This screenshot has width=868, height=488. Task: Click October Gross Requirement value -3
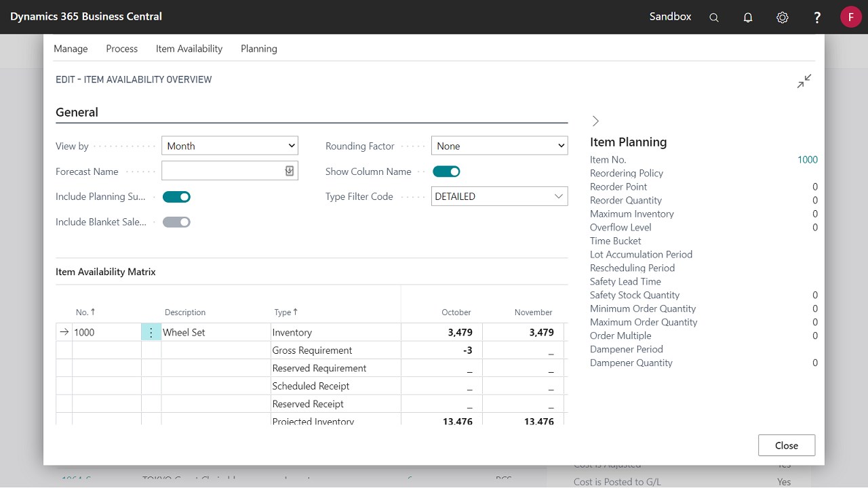point(467,350)
